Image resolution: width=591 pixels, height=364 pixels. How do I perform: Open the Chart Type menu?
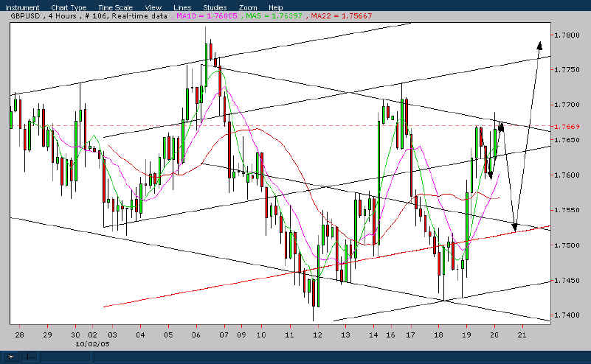[69, 7]
